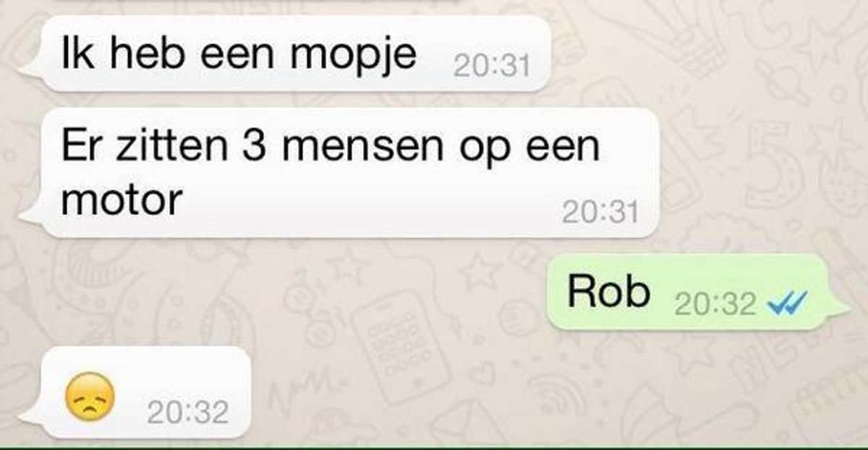Select the "Ik heb een mopje" message
This screenshot has height=450, width=868.
285,54
